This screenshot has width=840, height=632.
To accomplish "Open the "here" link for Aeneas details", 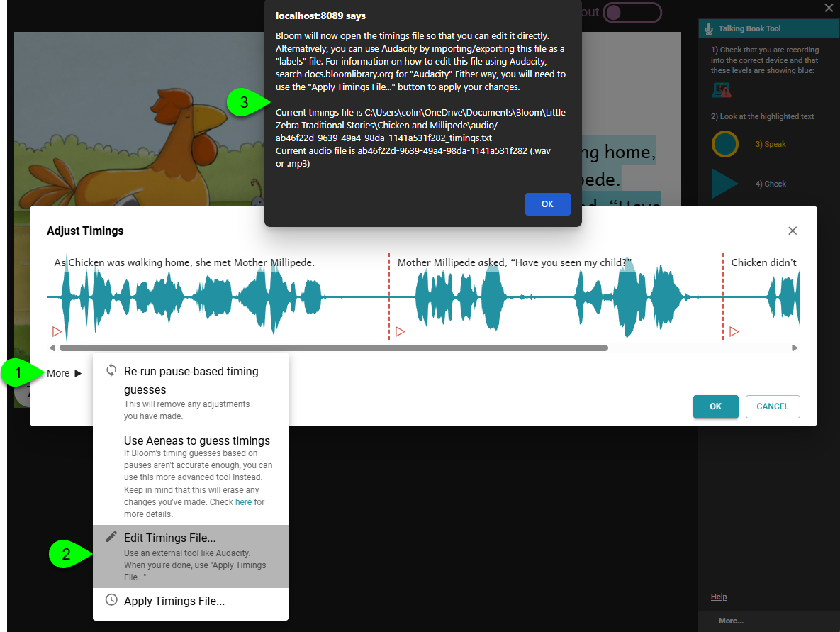I will [243, 502].
